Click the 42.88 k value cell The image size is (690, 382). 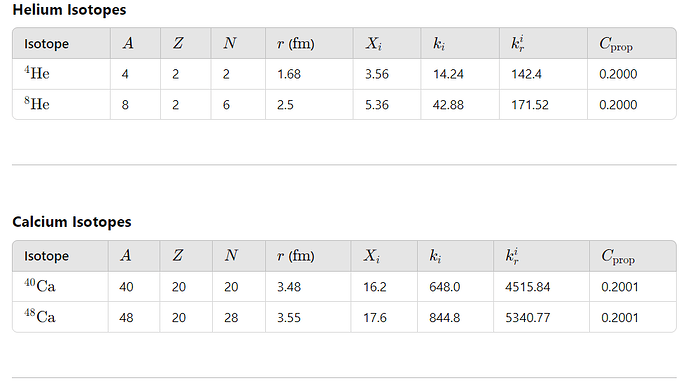[x=460, y=105]
